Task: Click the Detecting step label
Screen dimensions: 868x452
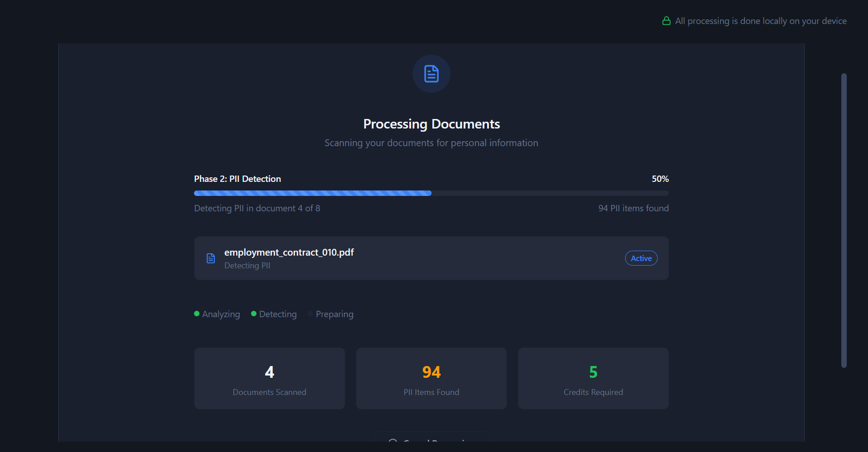Action: [x=278, y=314]
